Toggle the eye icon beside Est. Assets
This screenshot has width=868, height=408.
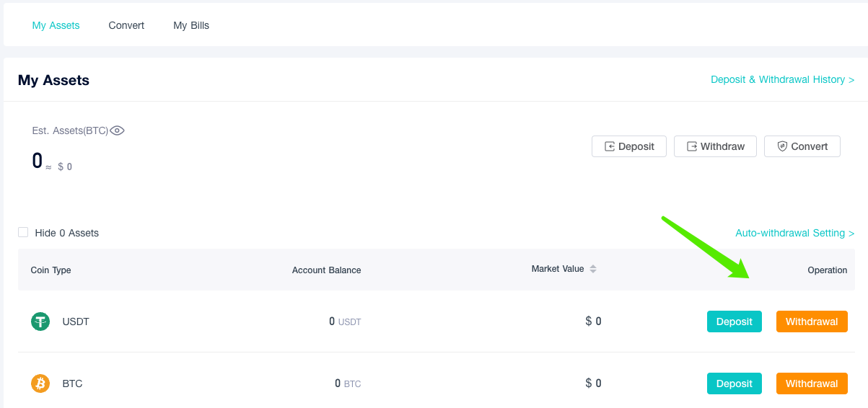tap(117, 130)
